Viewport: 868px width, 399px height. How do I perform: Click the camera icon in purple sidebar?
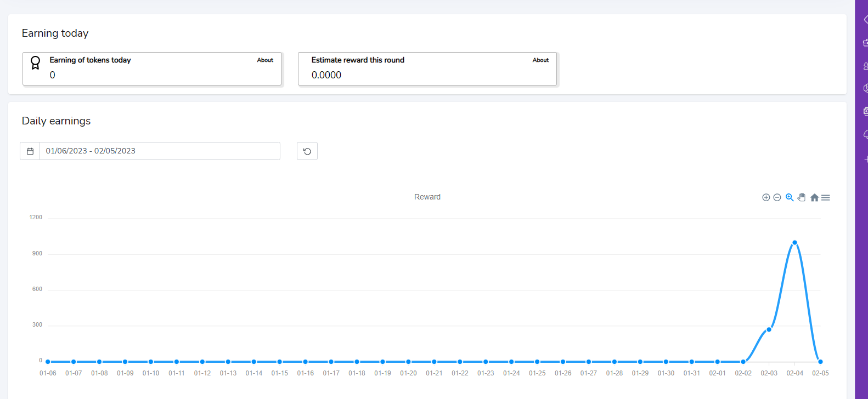pos(865,111)
